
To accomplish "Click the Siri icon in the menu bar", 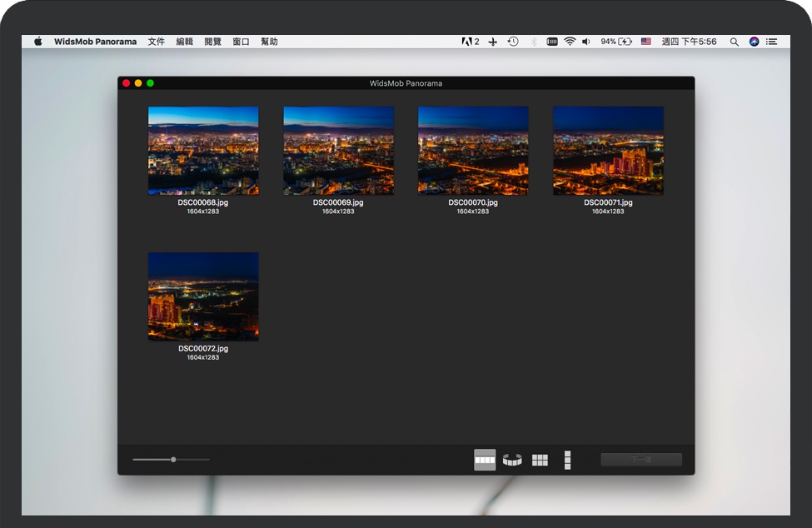I will 754,42.
